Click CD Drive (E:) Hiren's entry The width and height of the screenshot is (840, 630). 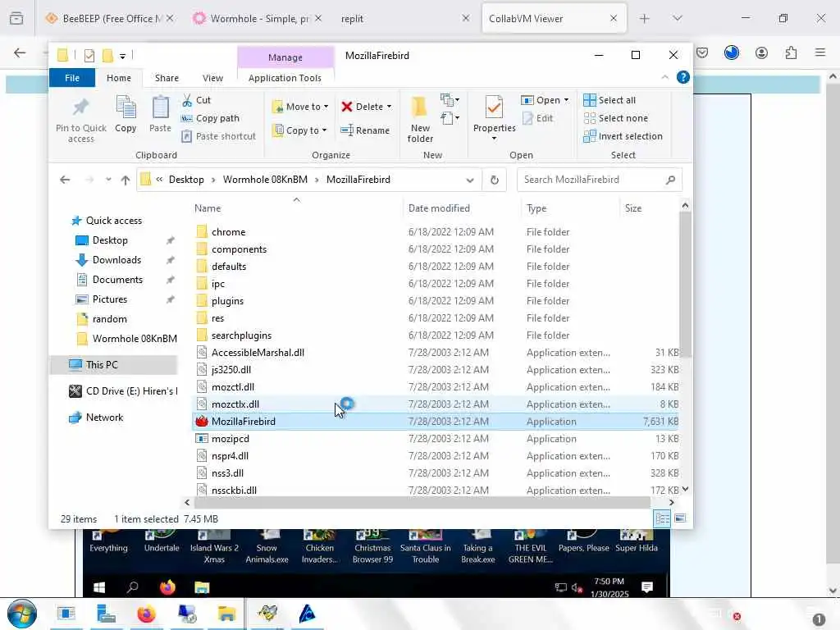pyautogui.click(x=123, y=391)
